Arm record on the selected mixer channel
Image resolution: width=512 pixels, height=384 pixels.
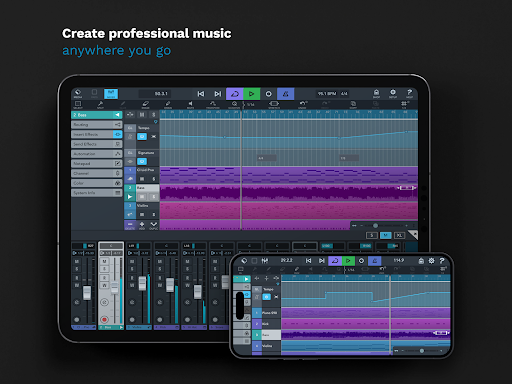click(x=104, y=319)
